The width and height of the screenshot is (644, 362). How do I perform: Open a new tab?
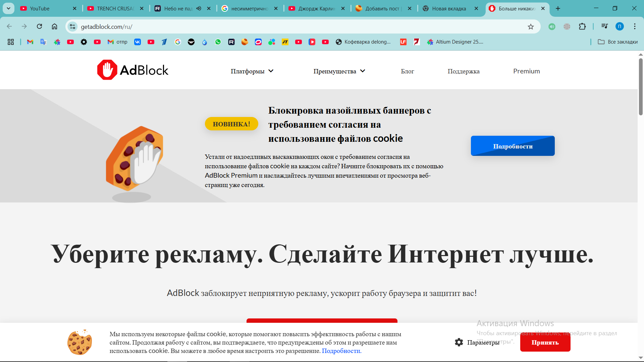click(558, 8)
